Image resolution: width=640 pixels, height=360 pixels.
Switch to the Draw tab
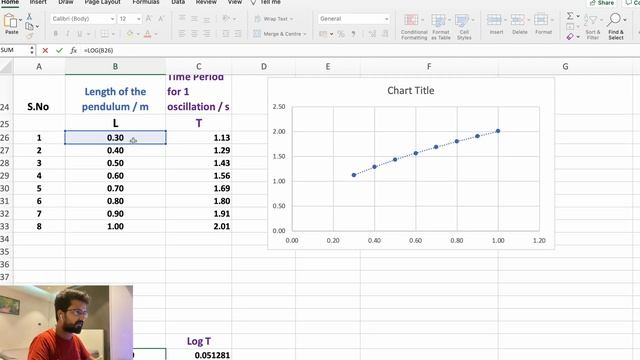pyautogui.click(x=66, y=2)
